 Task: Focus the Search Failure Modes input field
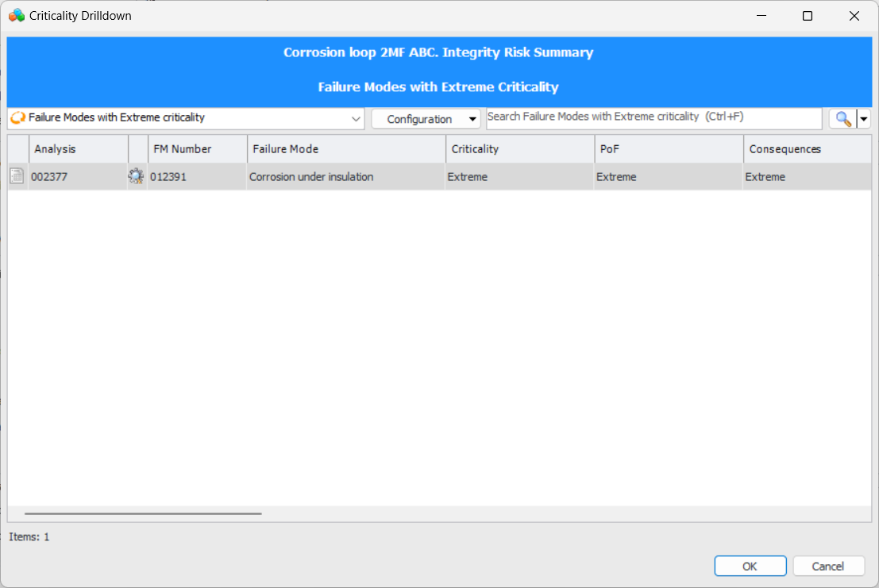tap(653, 118)
